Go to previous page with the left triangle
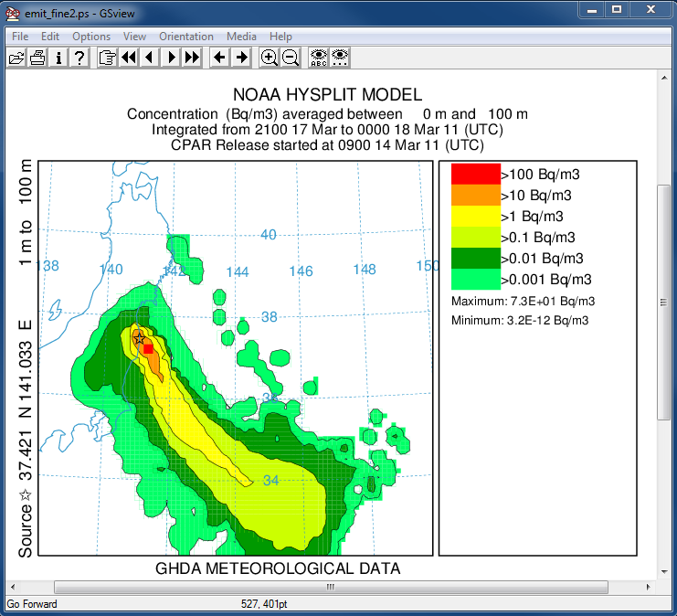The width and height of the screenshot is (677, 616). (150, 58)
